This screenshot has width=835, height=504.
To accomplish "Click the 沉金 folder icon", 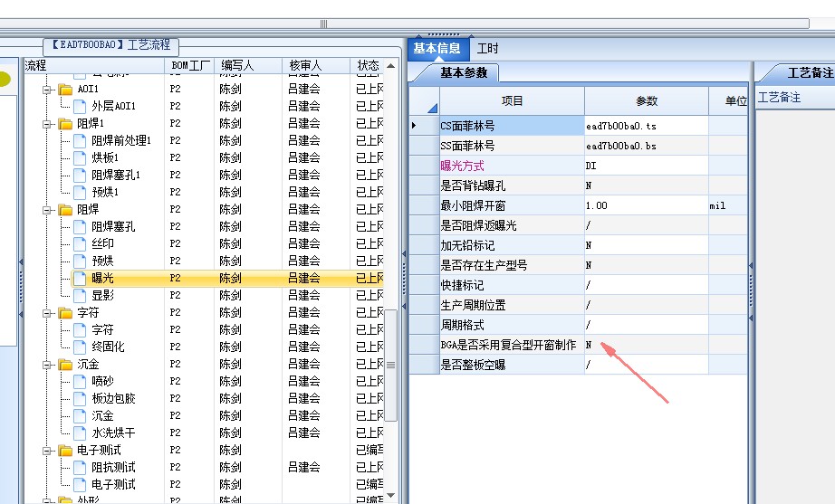I will 65,365.
